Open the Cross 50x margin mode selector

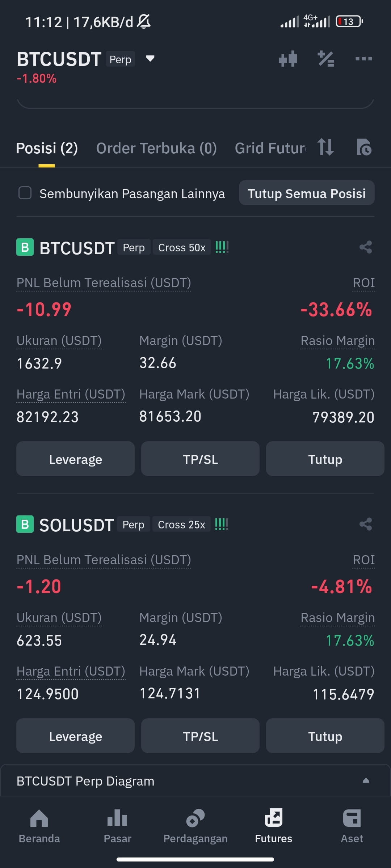click(x=182, y=247)
